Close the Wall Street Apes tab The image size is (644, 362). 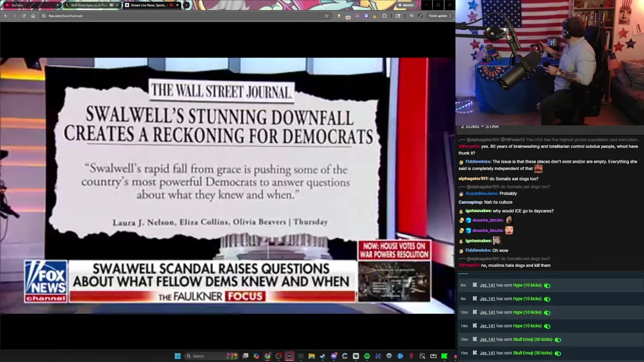coord(117,5)
